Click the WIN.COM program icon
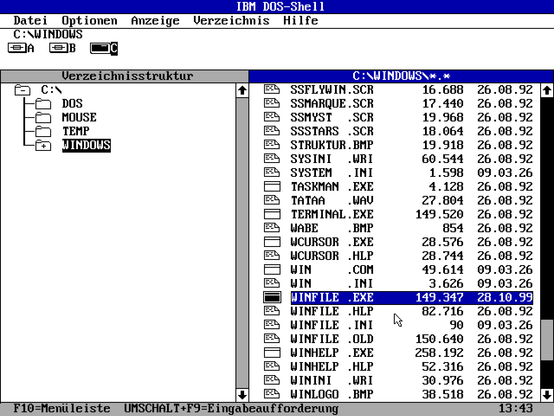This screenshot has width=554, height=416. click(x=272, y=270)
